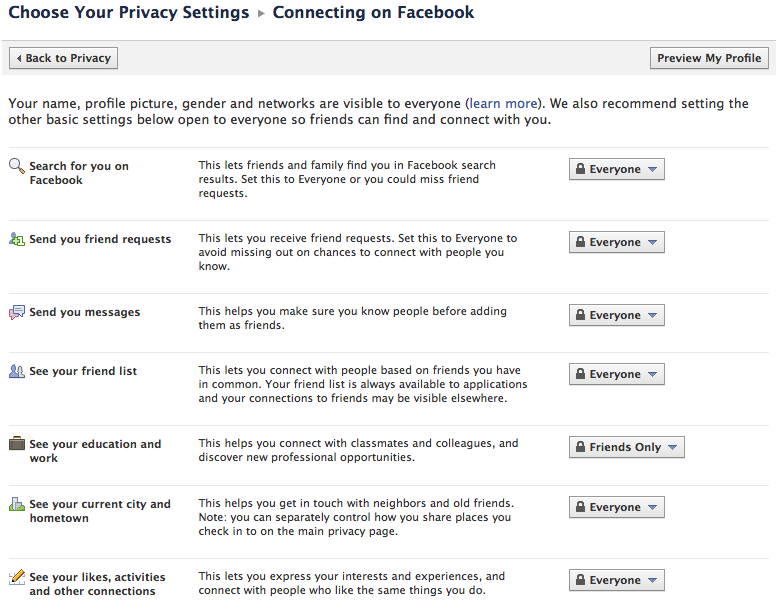Open Everyone dropdown for current city and hometown
This screenshot has width=781, height=611.
tap(617, 507)
